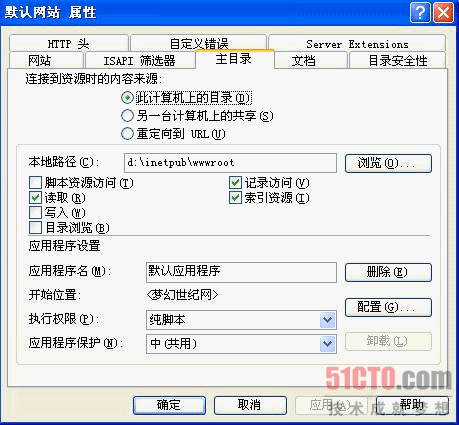
Task: Open the 目录安全性 tab
Action: pos(397,60)
